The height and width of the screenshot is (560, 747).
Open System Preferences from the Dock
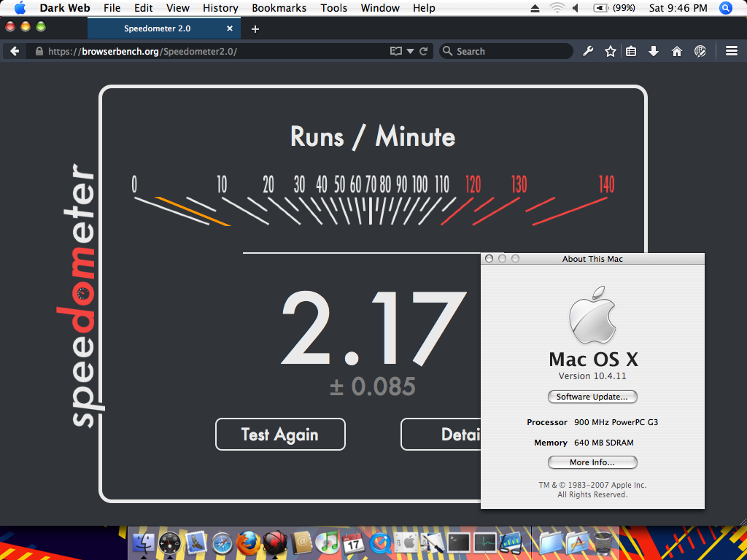click(406, 542)
